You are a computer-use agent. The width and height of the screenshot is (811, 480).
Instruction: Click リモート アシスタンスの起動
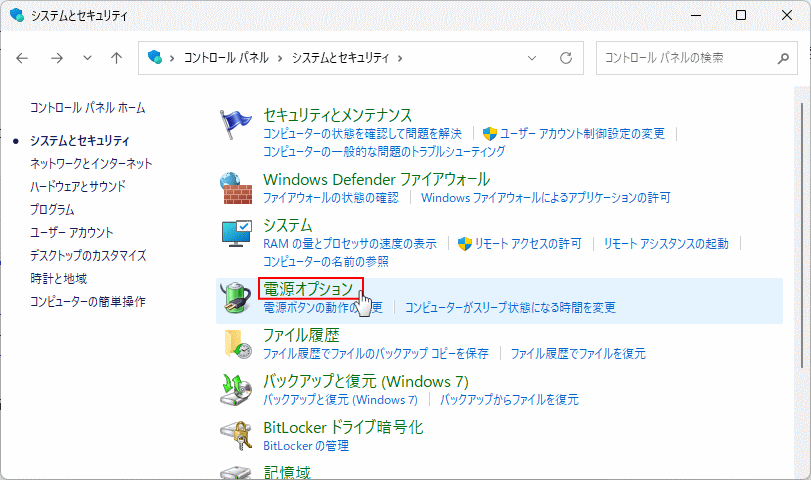(666, 244)
